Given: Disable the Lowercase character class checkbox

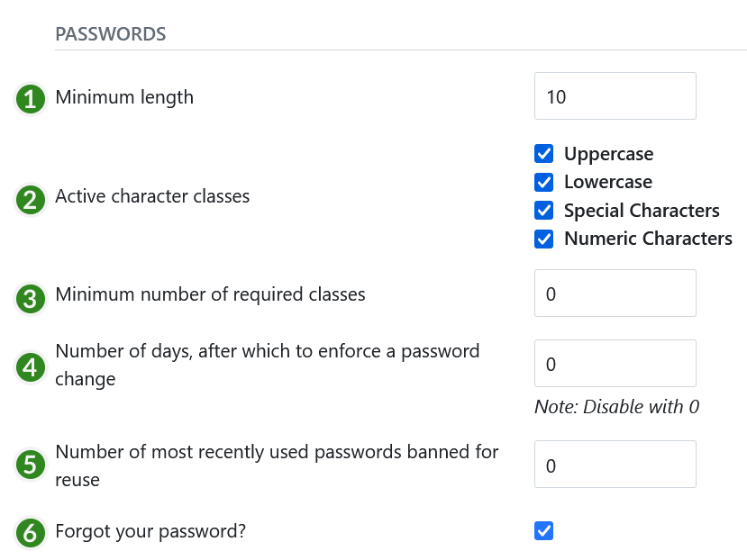Looking at the screenshot, I should pos(543,182).
